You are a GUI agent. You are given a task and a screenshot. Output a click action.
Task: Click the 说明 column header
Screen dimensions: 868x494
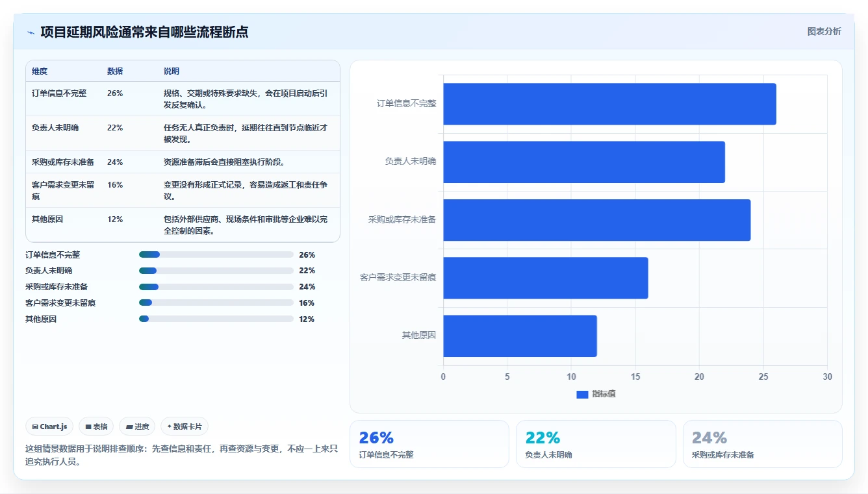[172, 71]
